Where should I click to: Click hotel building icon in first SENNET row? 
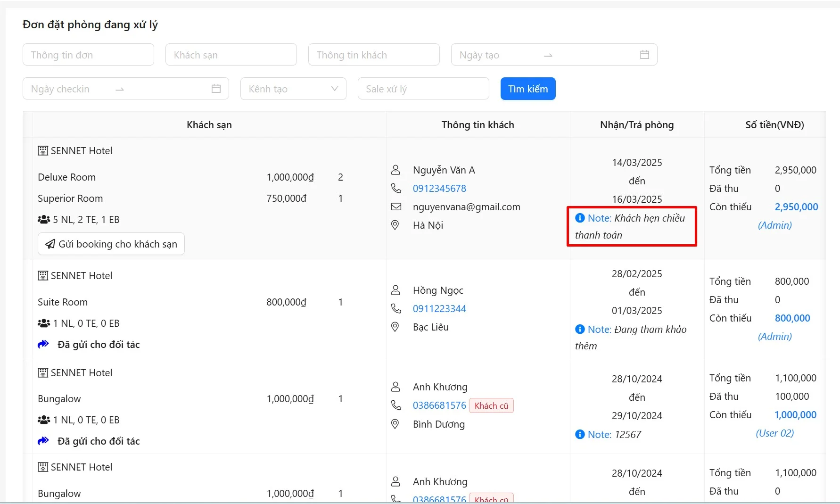pyautogui.click(x=43, y=151)
